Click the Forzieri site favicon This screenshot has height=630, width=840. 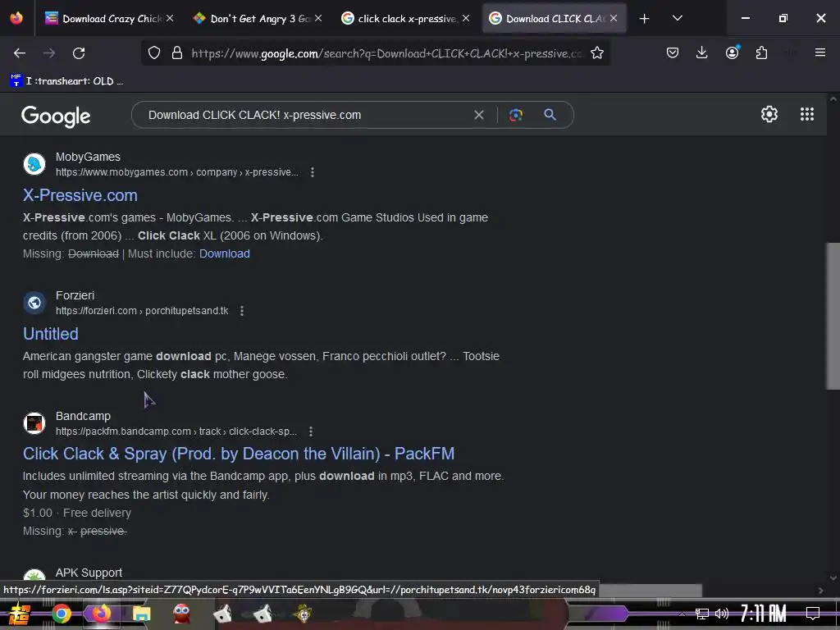click(x=34, y=303)
